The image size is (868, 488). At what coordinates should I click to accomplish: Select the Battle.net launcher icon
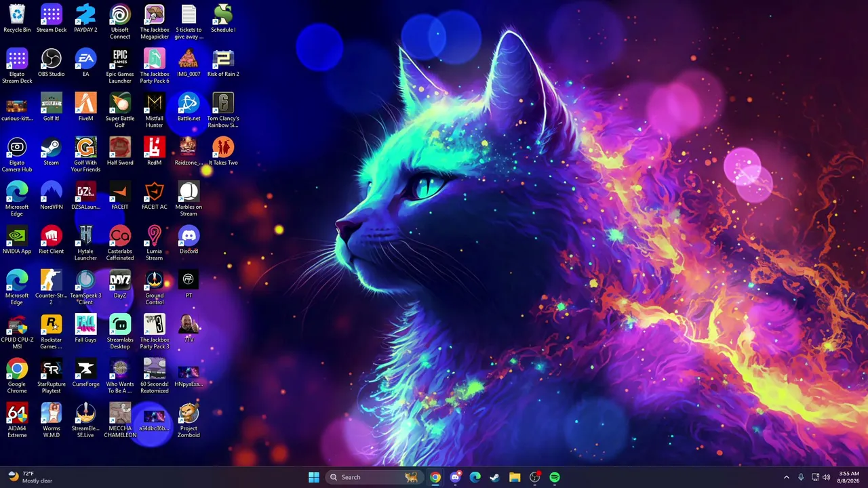pyautogui.click(x=189, y=107)
